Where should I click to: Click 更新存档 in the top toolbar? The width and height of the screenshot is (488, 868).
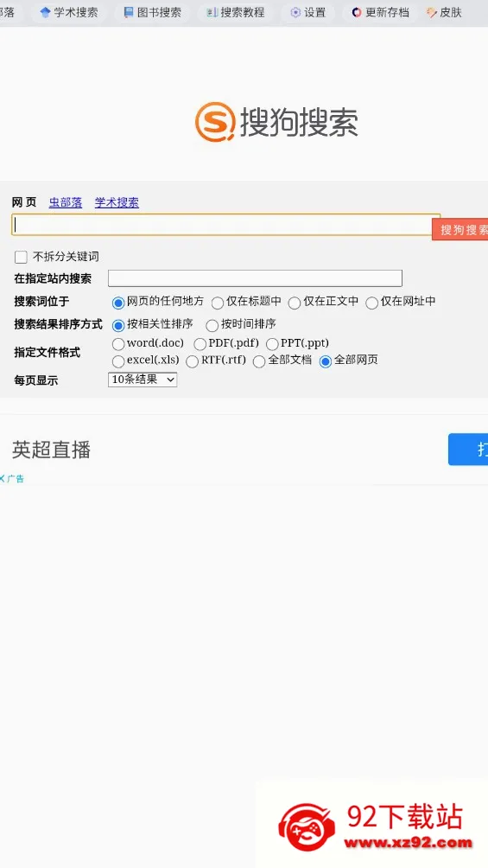point(381,12)
